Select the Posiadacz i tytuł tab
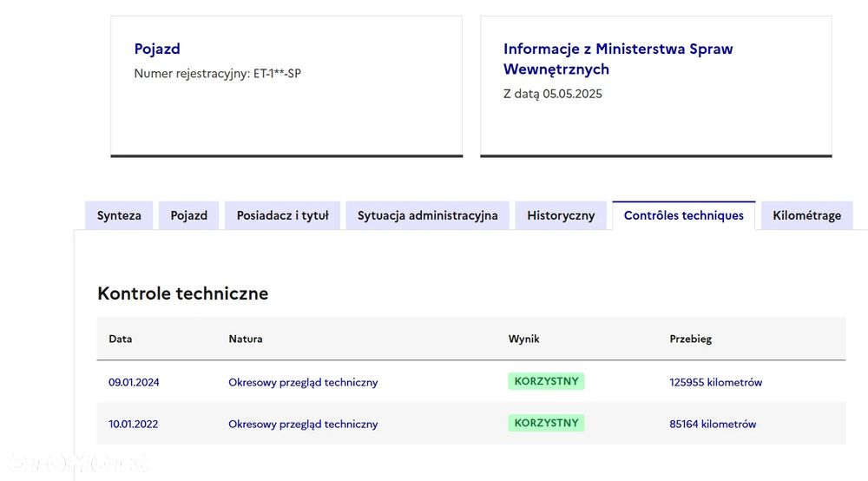Image resolution: width=868 pixels, height=481 pixels. pos(282,215)
